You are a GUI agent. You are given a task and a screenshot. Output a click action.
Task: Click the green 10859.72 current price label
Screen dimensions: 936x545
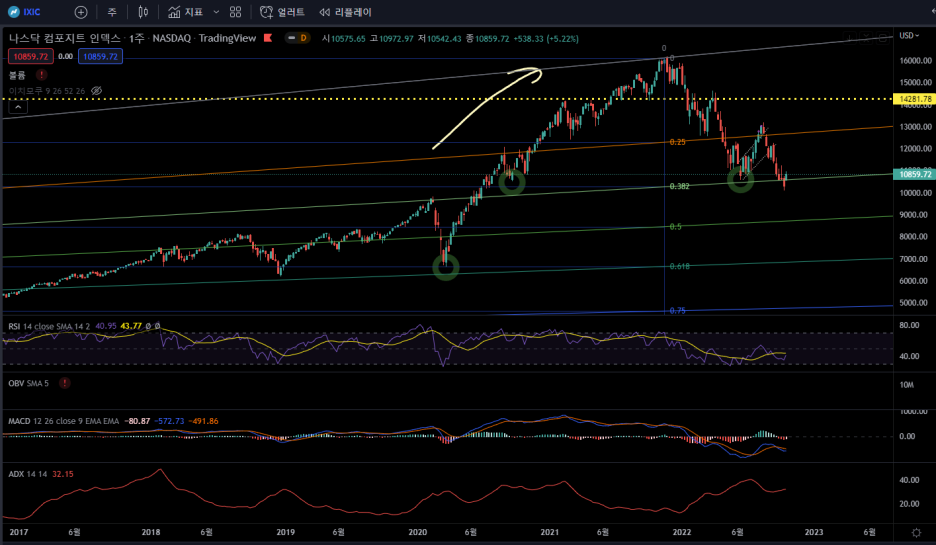point(915,174)
